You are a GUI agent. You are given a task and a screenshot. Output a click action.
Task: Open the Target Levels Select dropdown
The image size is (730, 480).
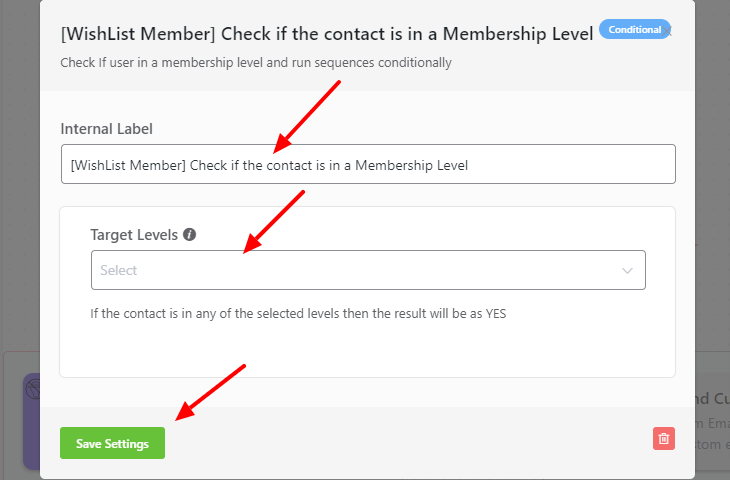point(368,270)
